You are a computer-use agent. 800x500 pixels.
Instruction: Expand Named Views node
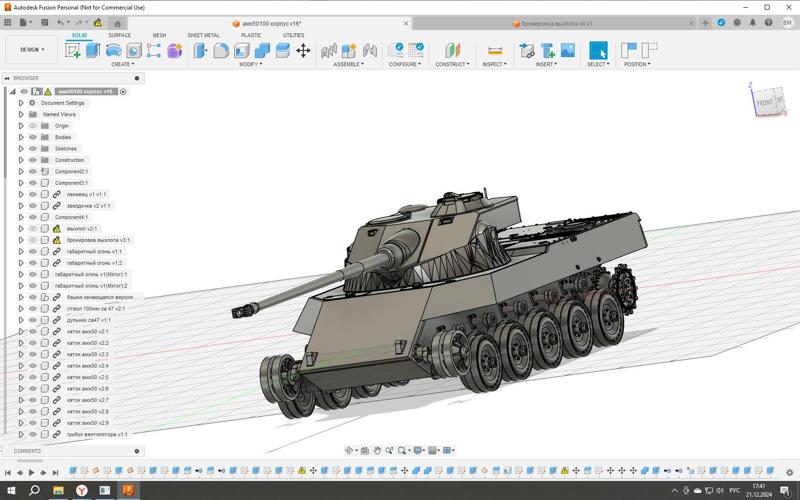point(21,114)
